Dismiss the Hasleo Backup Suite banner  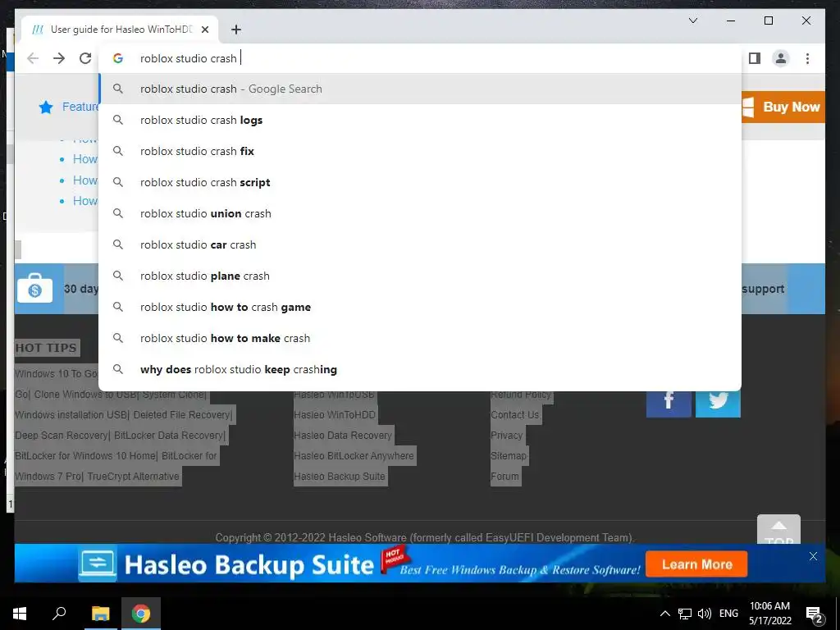813,556
